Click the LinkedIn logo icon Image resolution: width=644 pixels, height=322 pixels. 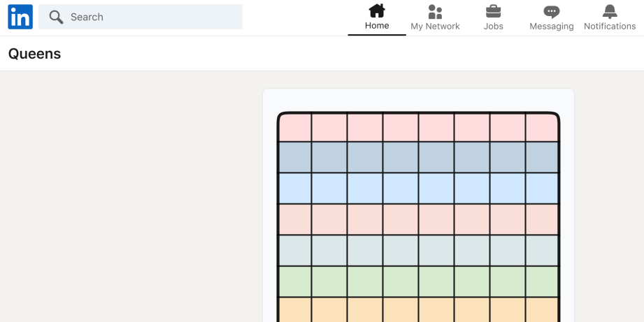coord(20,17)
